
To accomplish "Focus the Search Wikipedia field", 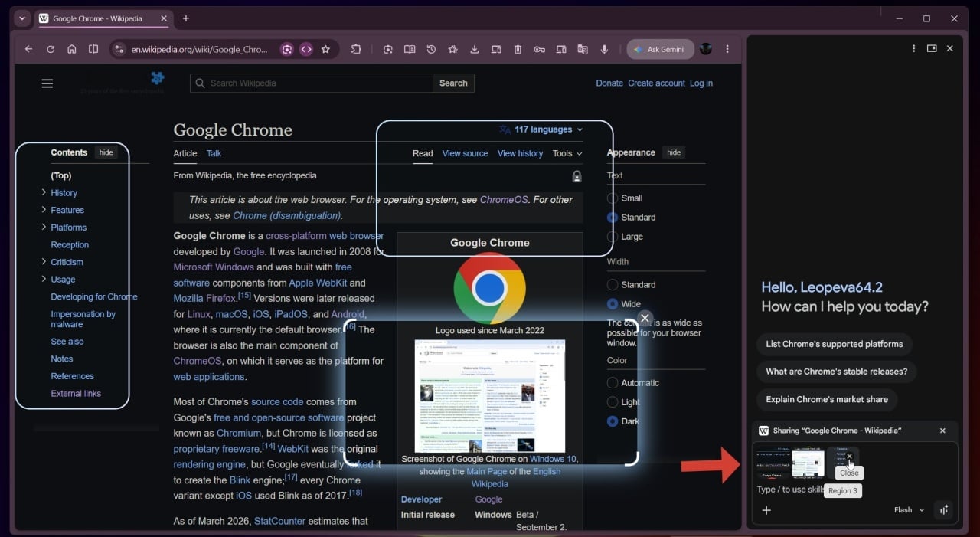I will pos(312,83).
